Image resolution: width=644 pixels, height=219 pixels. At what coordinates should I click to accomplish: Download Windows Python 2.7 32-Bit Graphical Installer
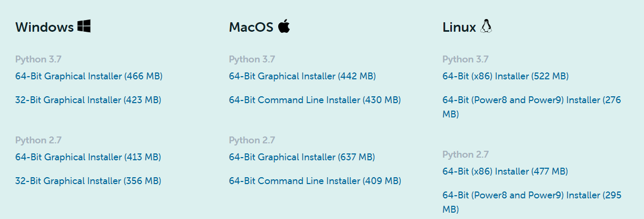tap(88, 181)
